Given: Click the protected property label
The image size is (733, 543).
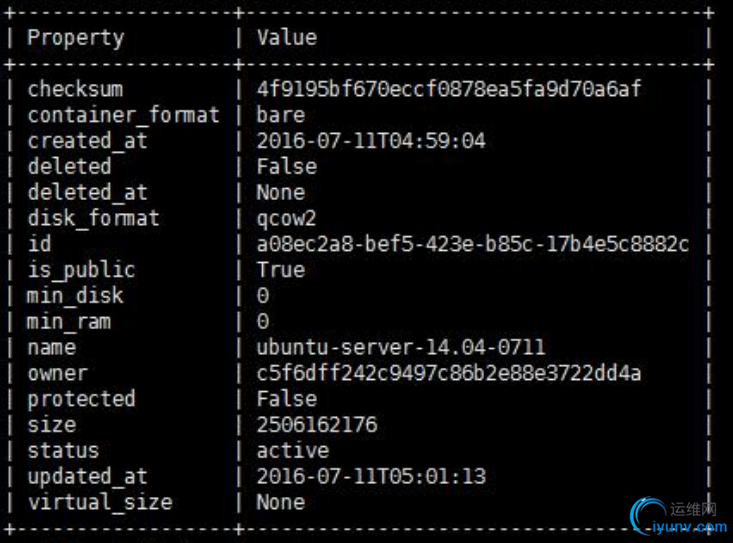Looking at the screenshot, I should click(x=81, y=399).
